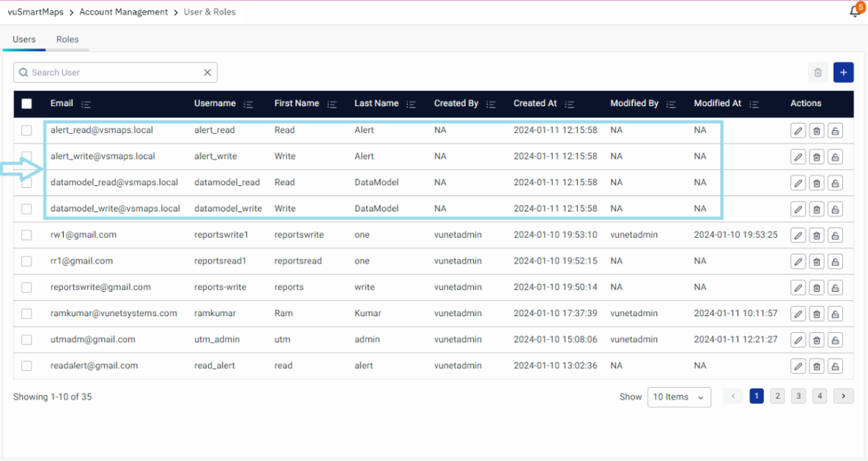Open Account Management breadcrumb link

tap(123, 12)
